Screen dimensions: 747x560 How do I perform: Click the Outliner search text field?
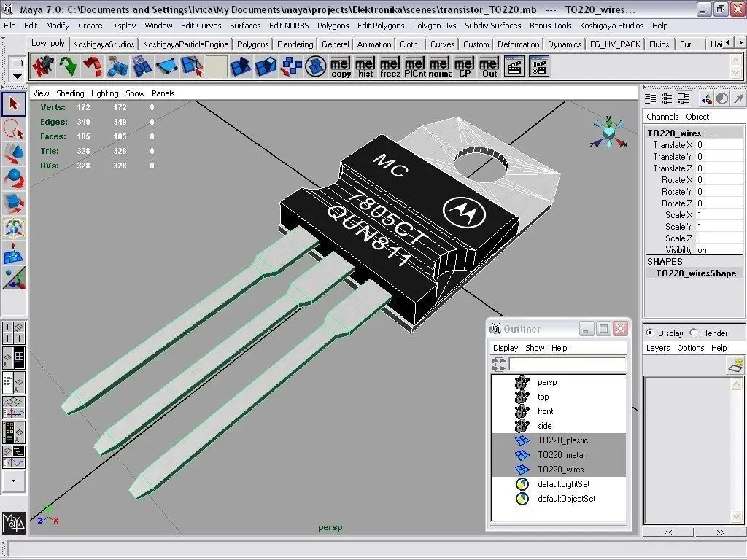pos(567,365)
